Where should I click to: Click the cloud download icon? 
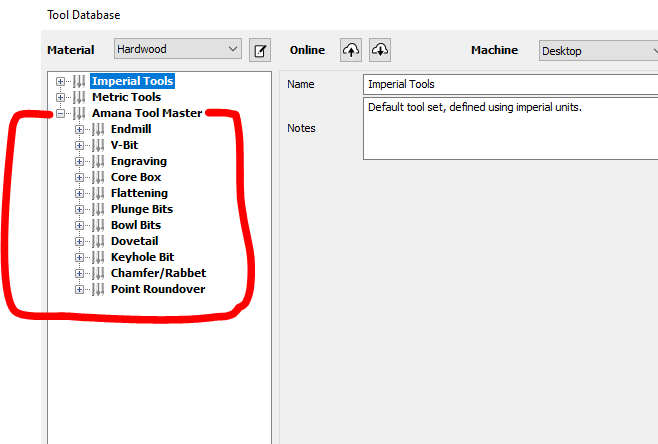click(380, 50)
